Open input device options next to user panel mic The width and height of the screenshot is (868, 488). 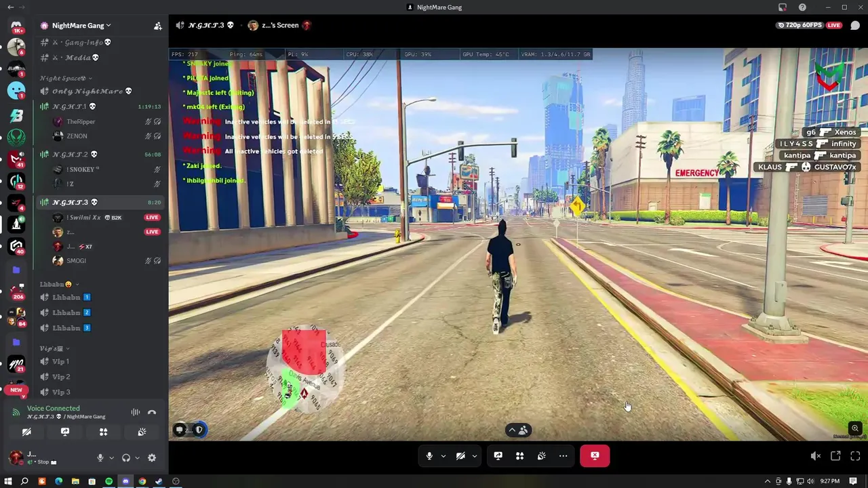pos(111,457)
